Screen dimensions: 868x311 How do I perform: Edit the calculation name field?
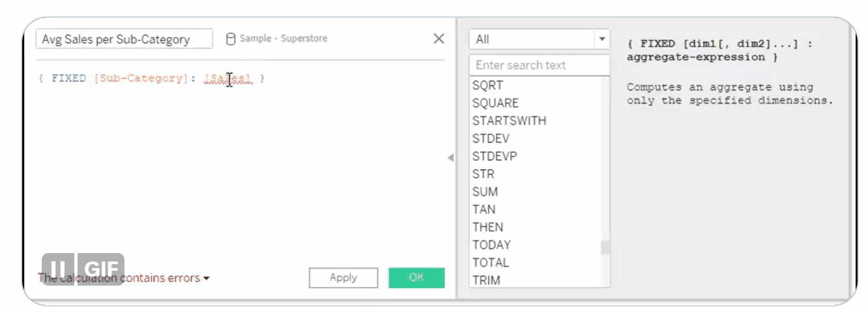click(124, 39)
